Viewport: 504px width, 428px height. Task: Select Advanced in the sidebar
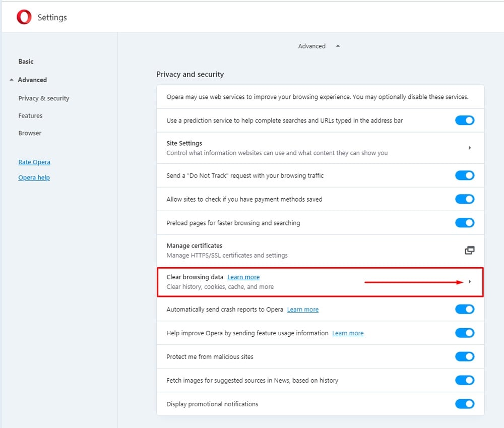pos(32,80)
